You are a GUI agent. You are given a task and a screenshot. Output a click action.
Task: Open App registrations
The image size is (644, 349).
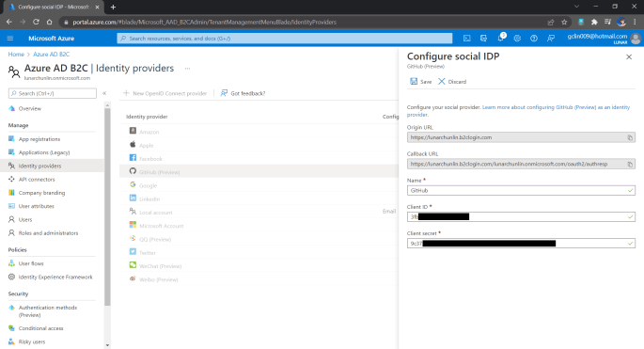pos(39,139)
